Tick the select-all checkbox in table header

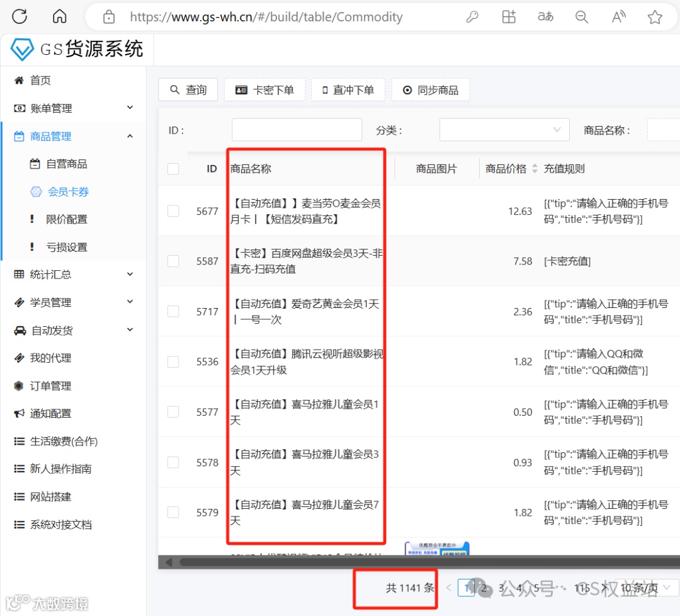click(173, 169)
